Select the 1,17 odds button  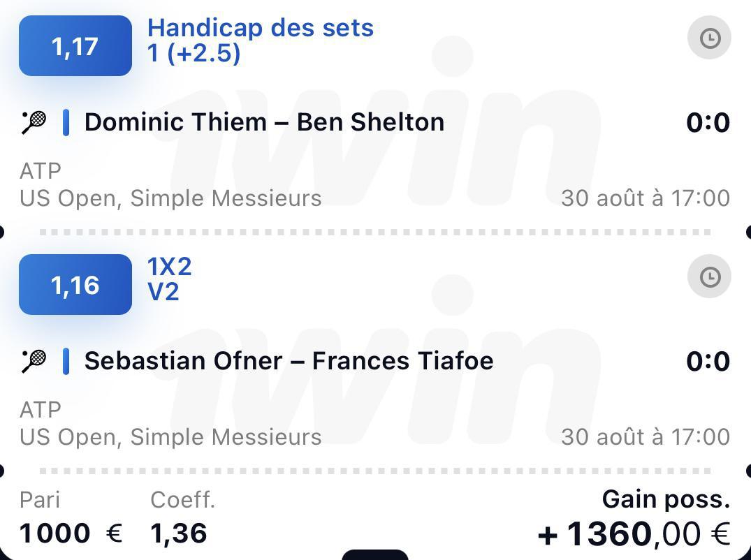(x=75, y=46)
